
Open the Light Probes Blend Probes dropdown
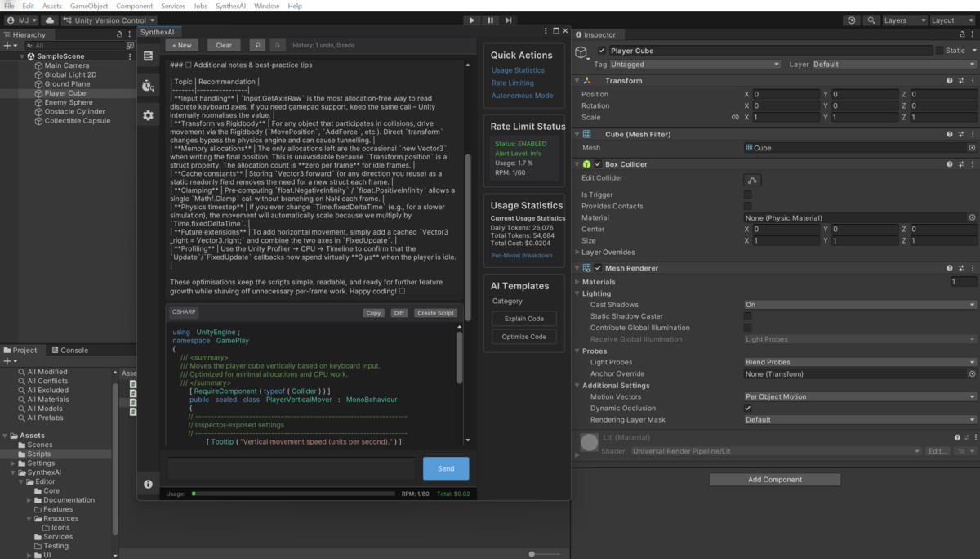point(860,362)
